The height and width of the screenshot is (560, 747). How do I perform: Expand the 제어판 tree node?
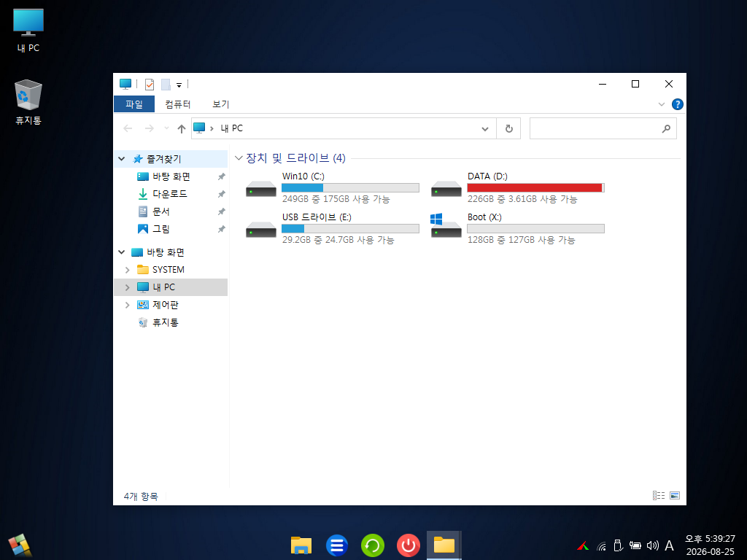(127, 306)
